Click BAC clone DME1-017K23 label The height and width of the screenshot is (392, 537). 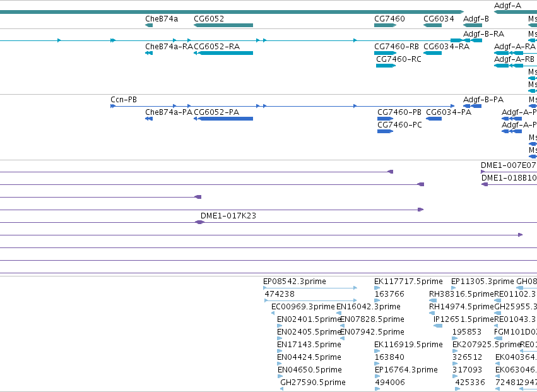click(x=228, y=216)
